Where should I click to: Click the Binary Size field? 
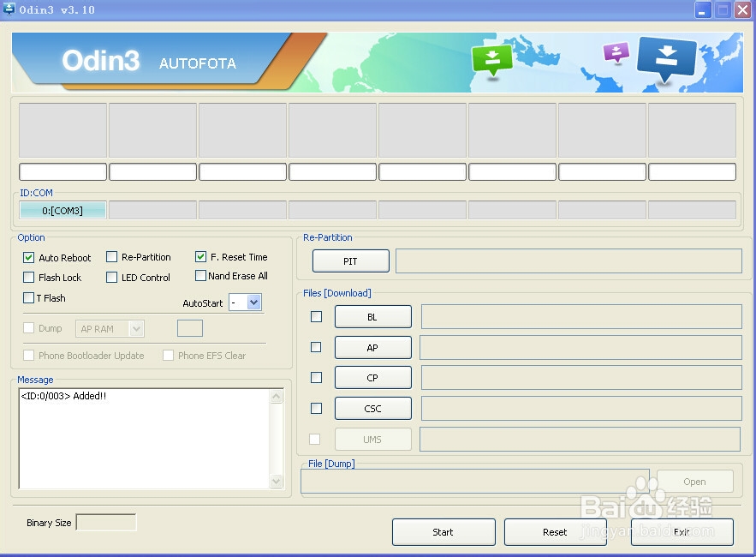[106, 522]
